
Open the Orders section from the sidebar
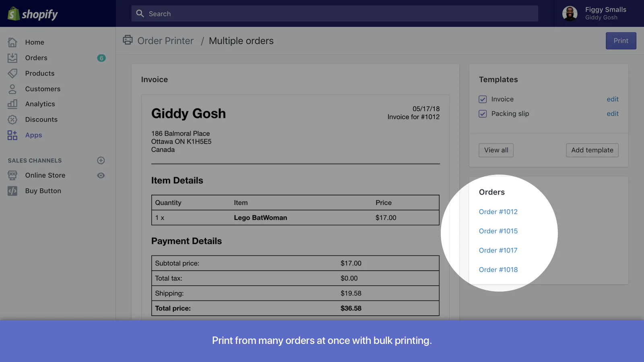pyautogui.click(x=12, y=58)
